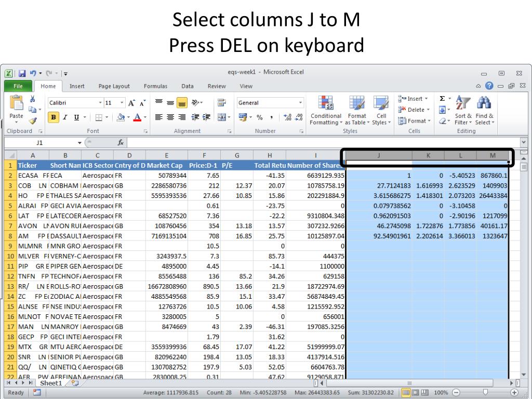Switch to the Data tab

187,86
